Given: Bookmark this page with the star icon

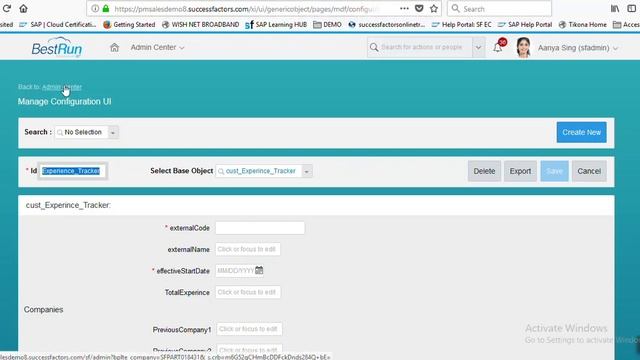Looking at the screenshot, I should (x=433, y=9).
